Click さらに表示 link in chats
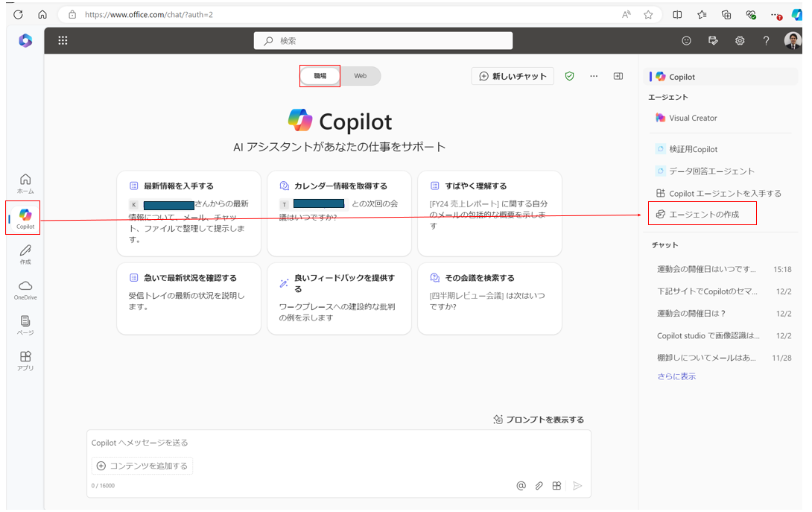 [x=676, y=376]
